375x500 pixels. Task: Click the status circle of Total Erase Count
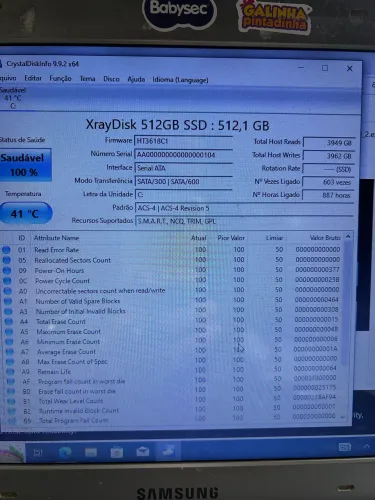point(9,322)
